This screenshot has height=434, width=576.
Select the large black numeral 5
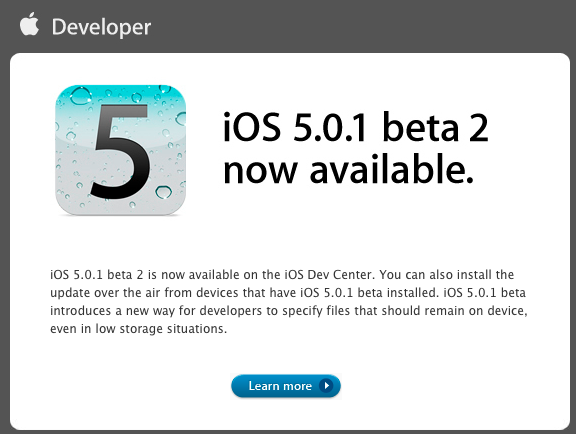click(120, 151)
